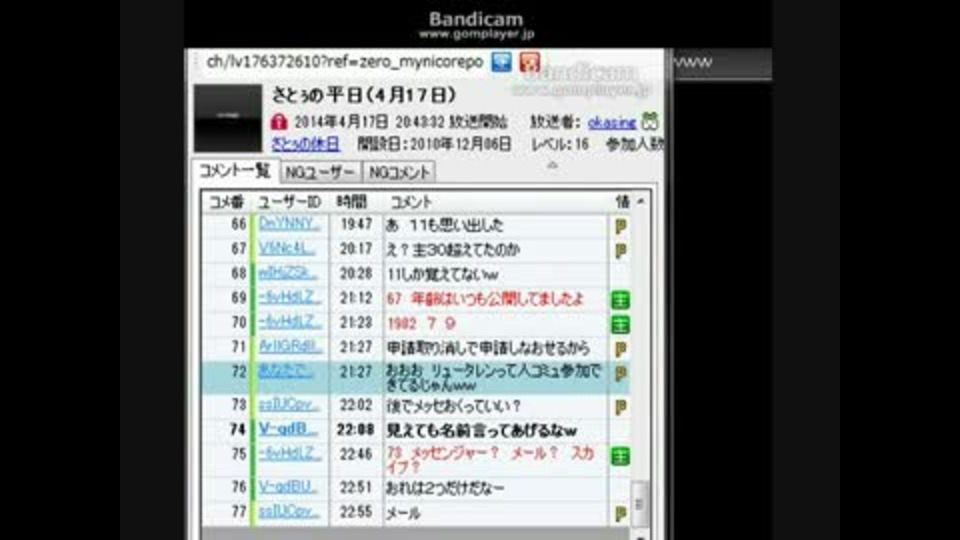Sort by the 情 column header

pyautogui.click(x=622, y=202)
